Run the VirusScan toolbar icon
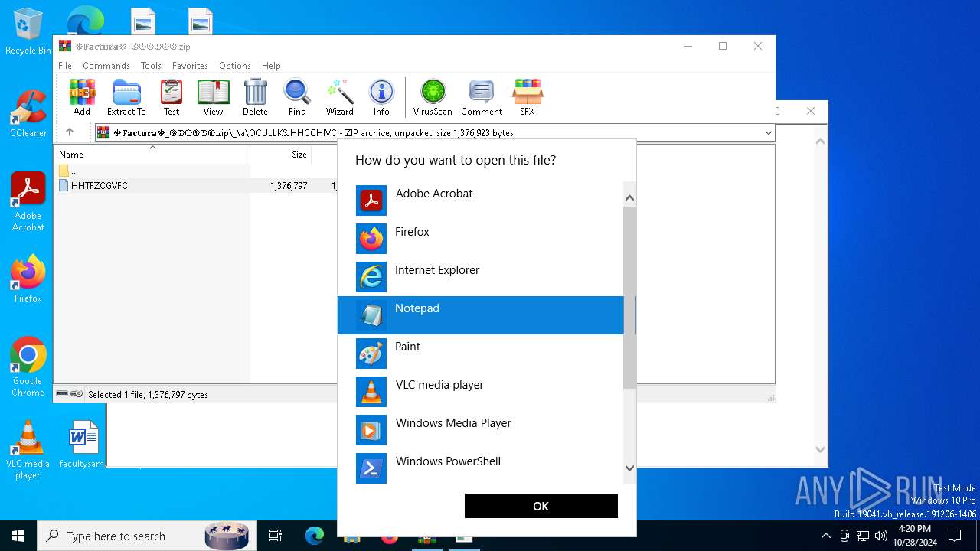This screenshot has width=980, height=551. 433,97
